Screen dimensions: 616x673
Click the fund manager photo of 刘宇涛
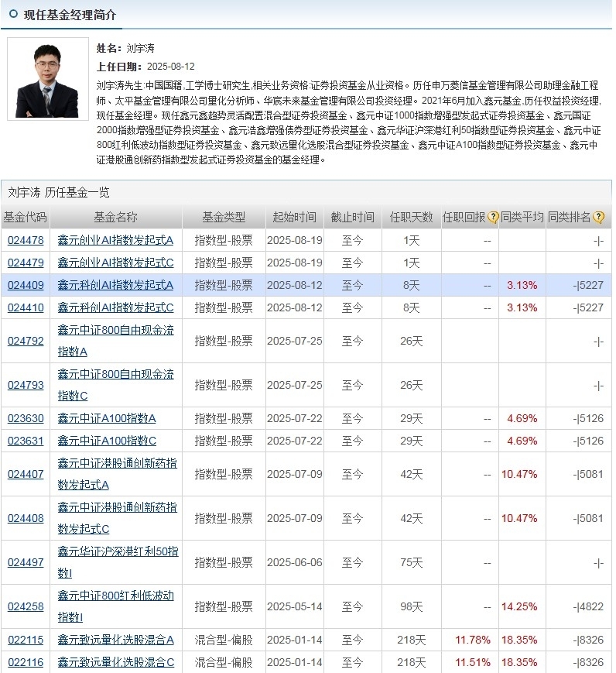coord(48,79)
